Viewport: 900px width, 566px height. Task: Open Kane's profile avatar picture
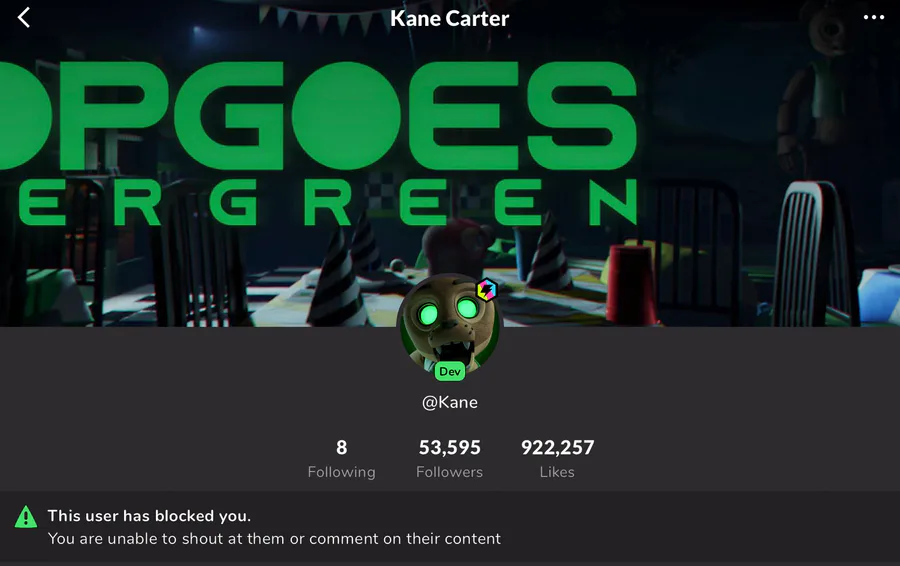pos(449,325)
